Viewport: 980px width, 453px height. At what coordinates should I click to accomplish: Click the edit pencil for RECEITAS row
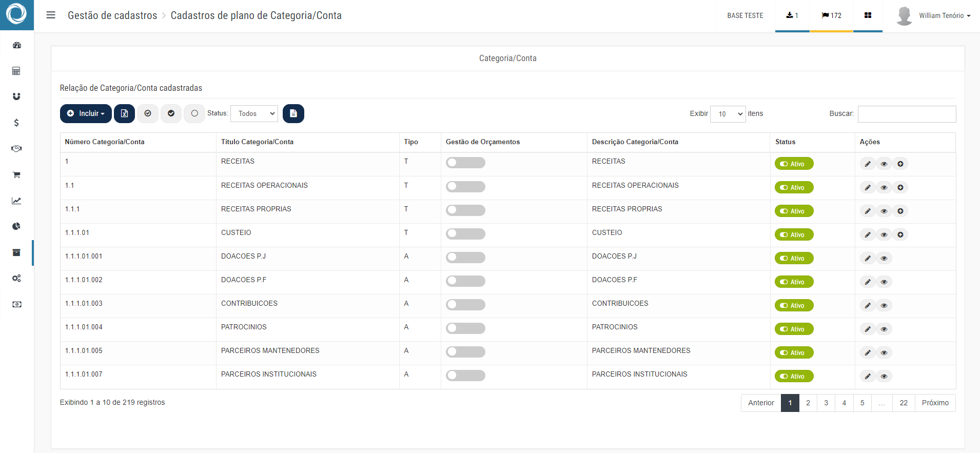pyautogui.click(x=868, y=164)
